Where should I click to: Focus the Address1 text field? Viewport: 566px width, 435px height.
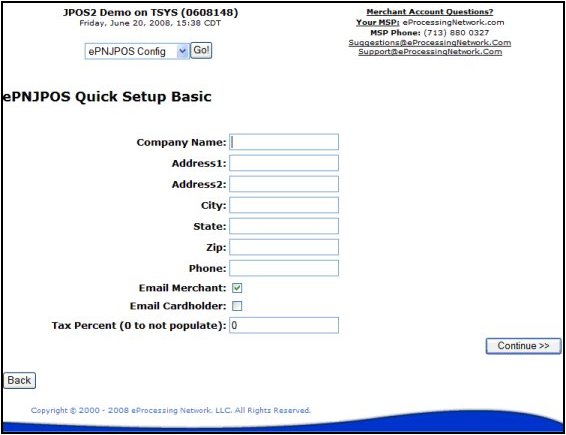point(284,163)
